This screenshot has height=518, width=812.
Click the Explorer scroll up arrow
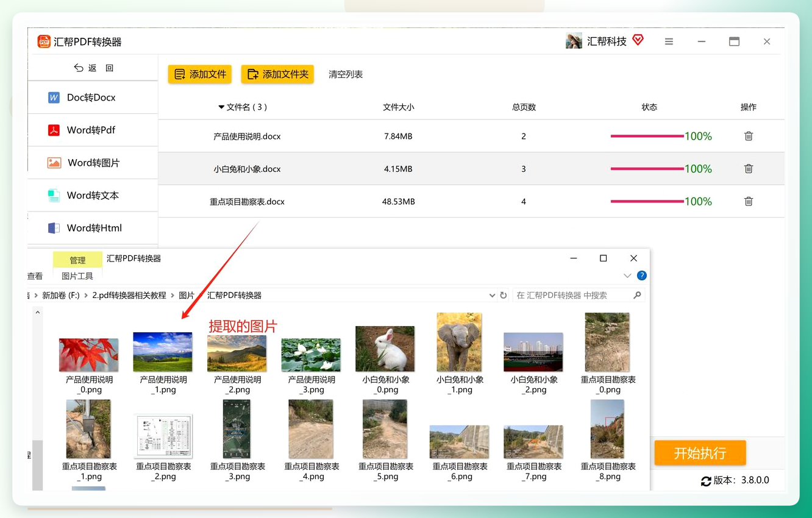[37, 313]
